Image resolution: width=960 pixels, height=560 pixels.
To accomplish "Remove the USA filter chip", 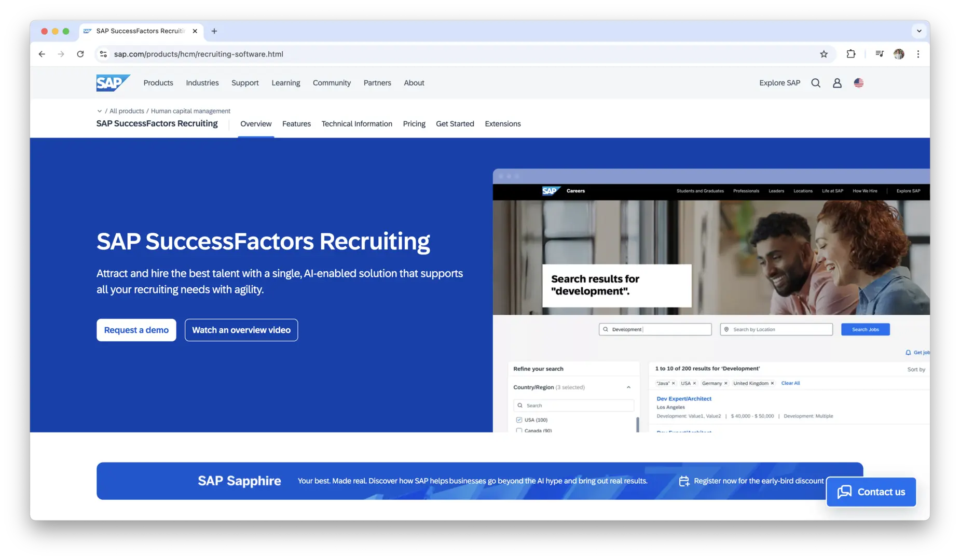I will click(x=694, y=383).
